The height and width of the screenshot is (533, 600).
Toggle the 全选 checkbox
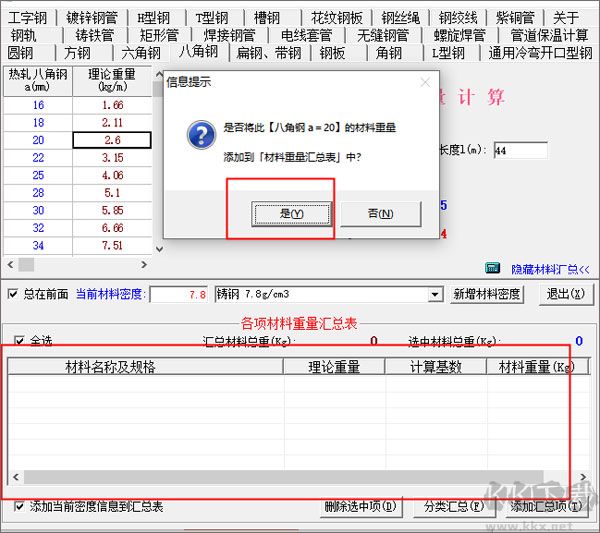coord(19,340)
